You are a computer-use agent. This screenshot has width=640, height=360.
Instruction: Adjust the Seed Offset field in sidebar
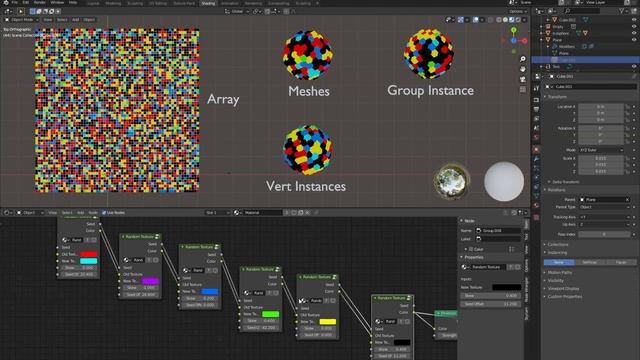click(491, 304)
